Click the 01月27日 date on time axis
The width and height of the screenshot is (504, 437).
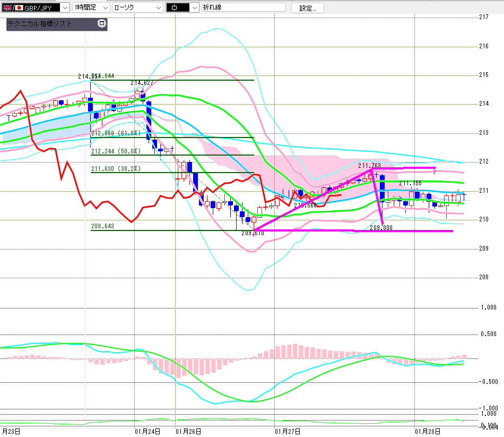pyautogui.click(x=288, y=432)
